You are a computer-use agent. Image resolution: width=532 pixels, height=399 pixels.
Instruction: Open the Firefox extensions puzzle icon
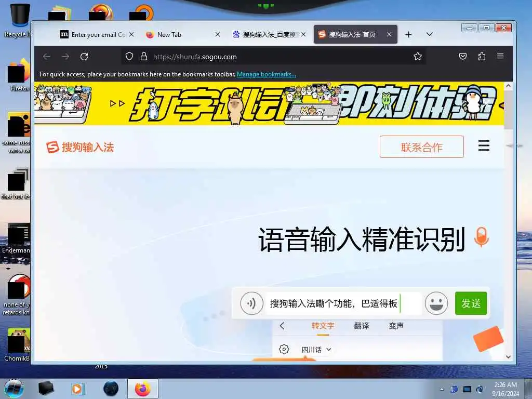[482, 56]
